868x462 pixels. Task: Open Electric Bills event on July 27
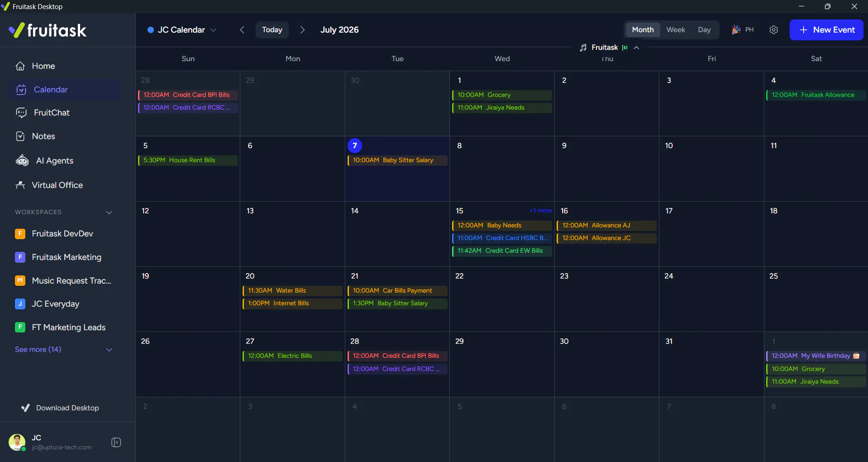(292, 356)
